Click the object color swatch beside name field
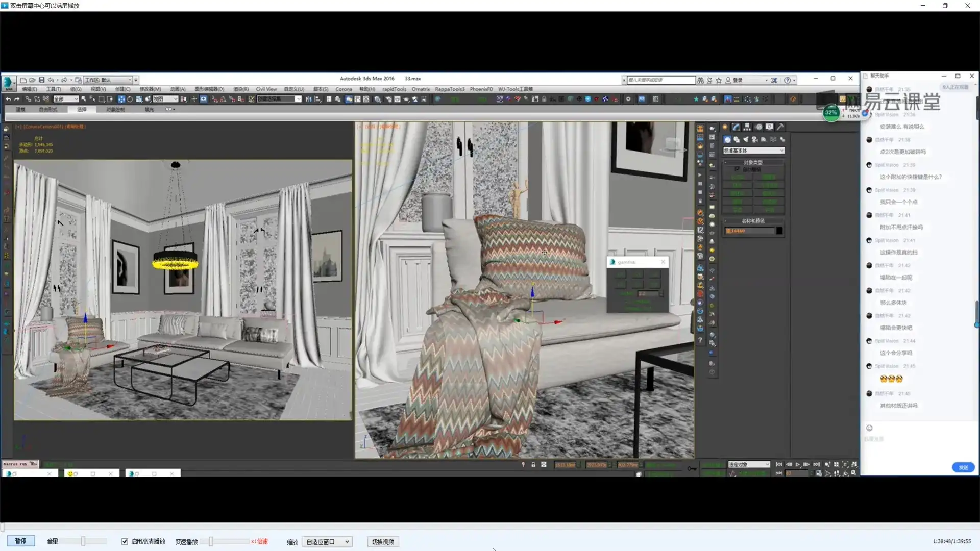This screenshot has width=980, height=551. 779,231
